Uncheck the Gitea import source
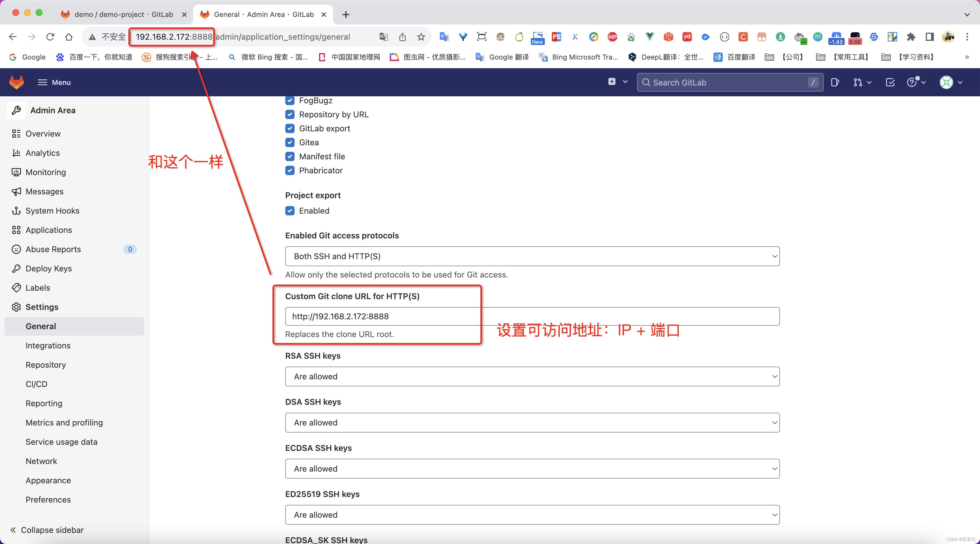This screenshot has height=544, width=980. [290, 142]
